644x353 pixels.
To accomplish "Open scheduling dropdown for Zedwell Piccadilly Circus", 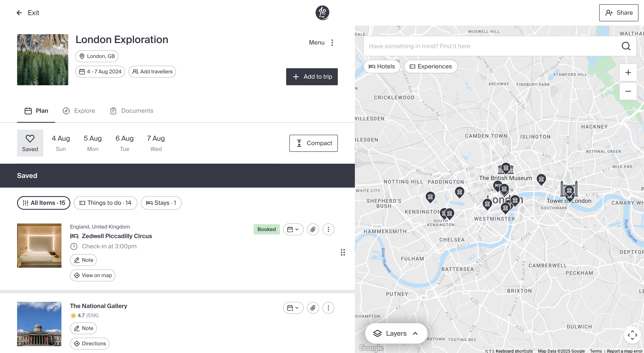I will tap(293, 229).
